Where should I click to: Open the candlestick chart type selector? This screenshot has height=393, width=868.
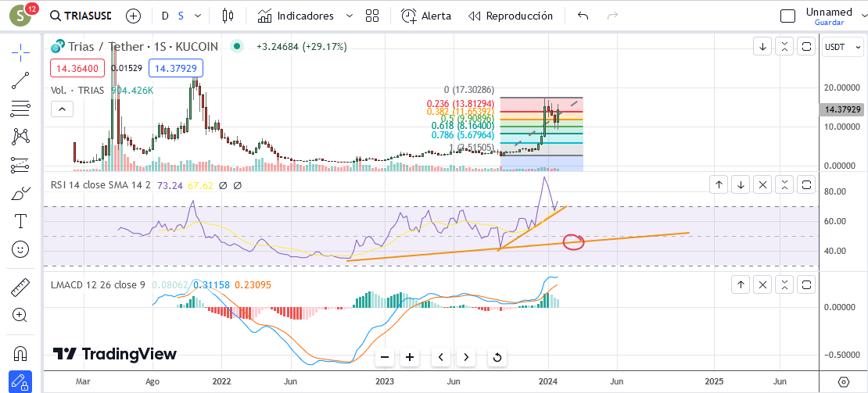(x=228, y=16)
